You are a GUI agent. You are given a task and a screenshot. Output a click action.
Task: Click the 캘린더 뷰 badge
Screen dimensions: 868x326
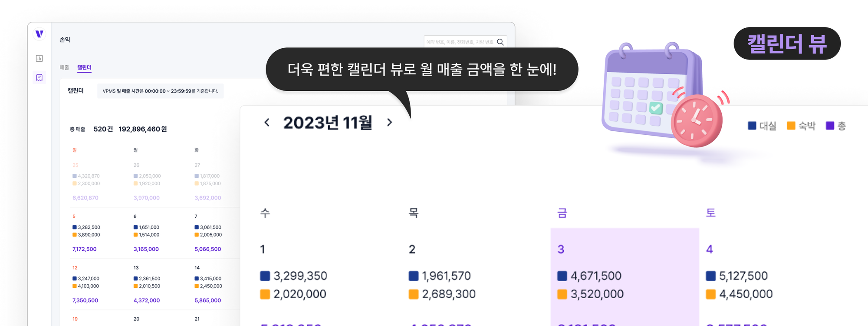pyautogui.click(x=787, y=43)
